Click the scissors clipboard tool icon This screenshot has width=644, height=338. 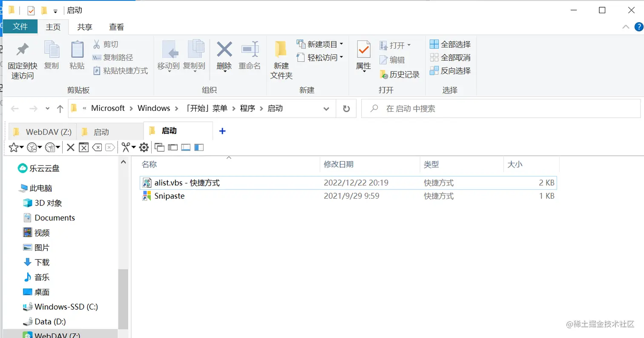(126, 147)
